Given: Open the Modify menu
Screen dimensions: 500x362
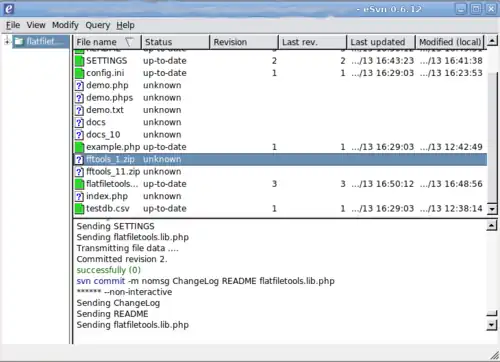Looking at the screenshot, I should coord(65,25).
